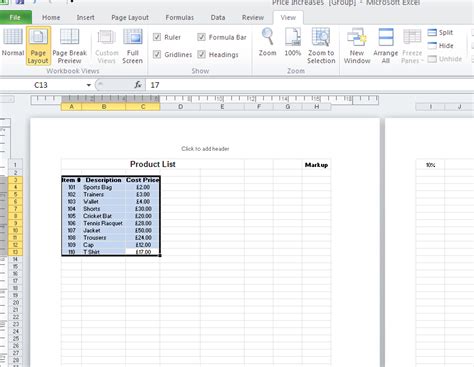The image size is (474, 367).
Task: Select column C header
Action: pos(143,107)
